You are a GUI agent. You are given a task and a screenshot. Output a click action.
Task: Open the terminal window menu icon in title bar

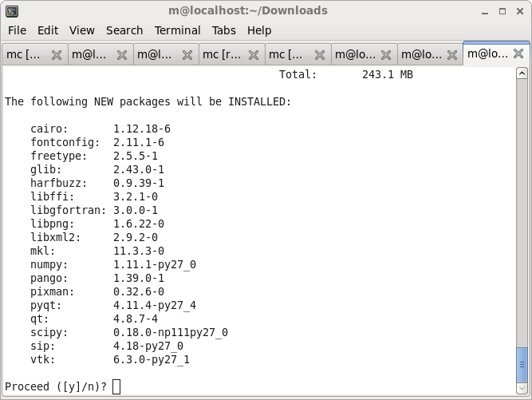pos(12,11)
